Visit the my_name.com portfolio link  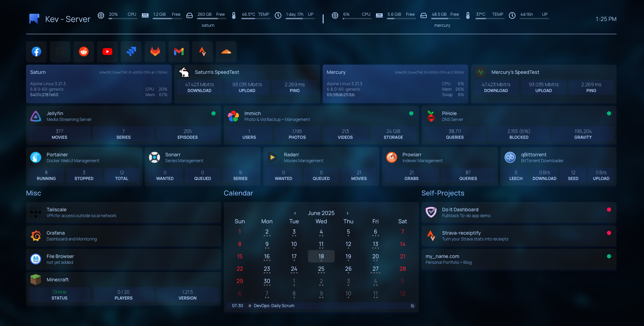coord(442,256)
